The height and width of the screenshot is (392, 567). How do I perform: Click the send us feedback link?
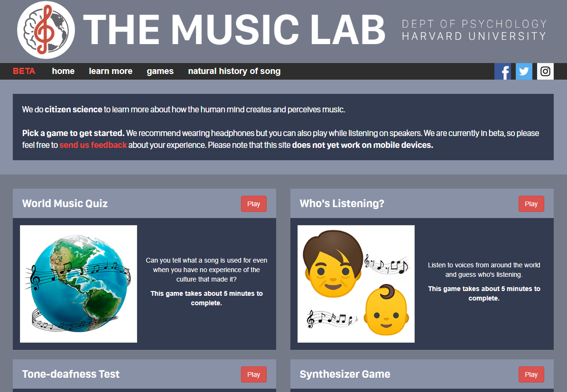93,145
